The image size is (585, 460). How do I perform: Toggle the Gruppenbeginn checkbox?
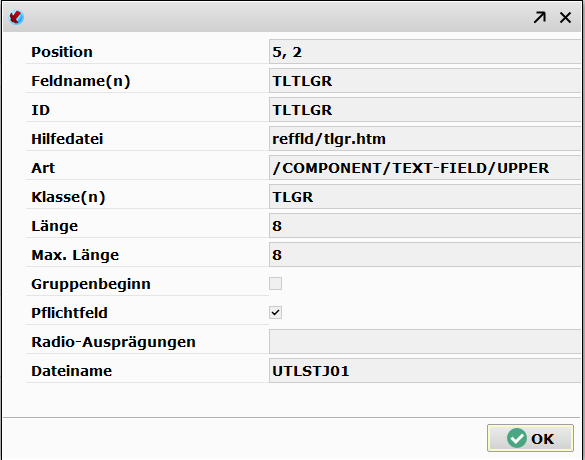(275, 284)
